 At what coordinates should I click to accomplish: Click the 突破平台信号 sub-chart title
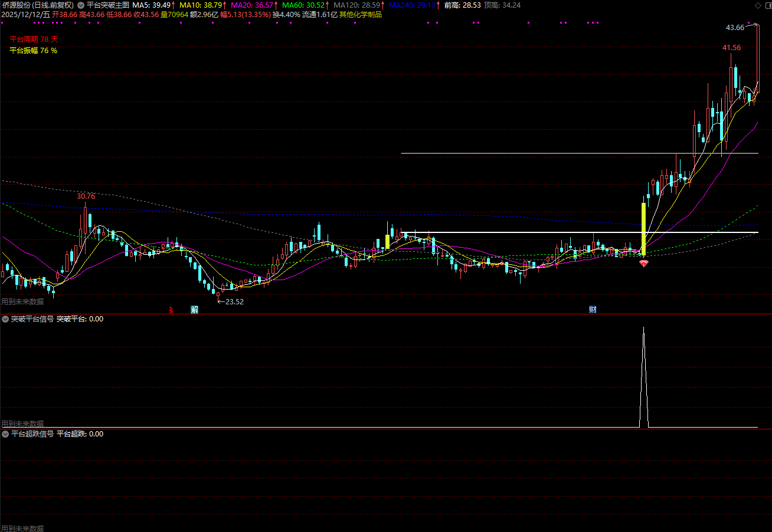(x=32, y=319)
